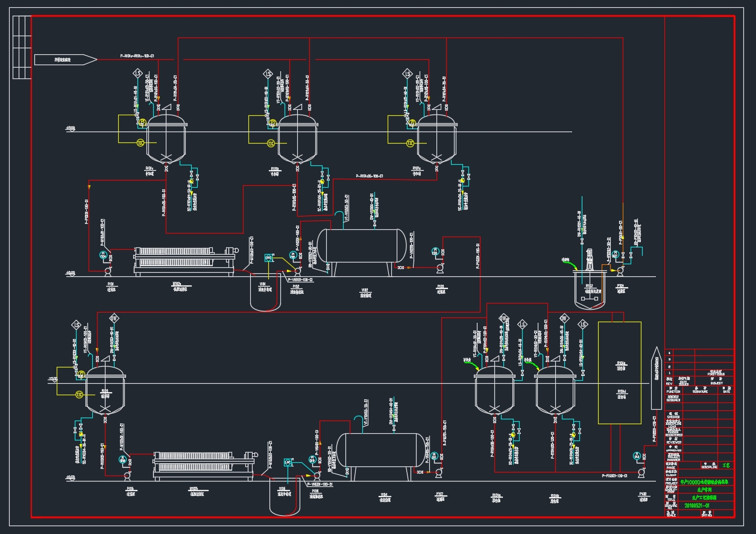Select the LS diamond above the lower-left reactor
The height and width of the screenshot is (534, 756).
(77, 325)
